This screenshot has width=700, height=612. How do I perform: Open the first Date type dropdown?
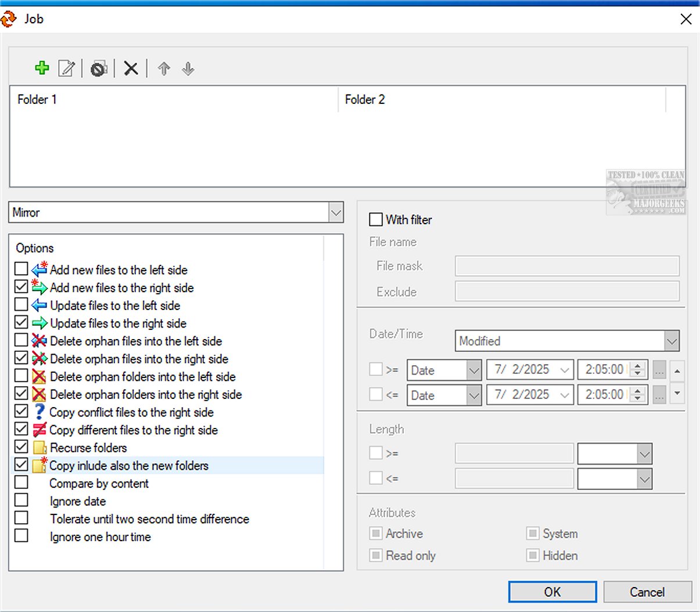pos(474,370)
